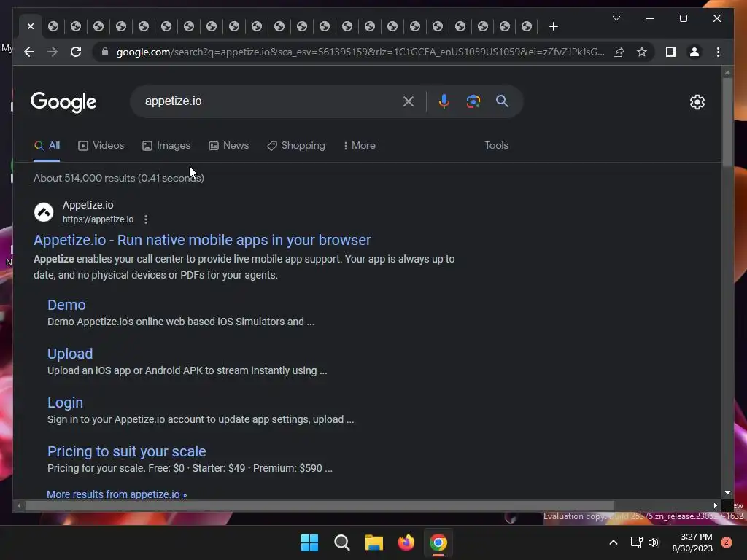Open the search Tools options
The width and height of the screenshot is (747, 560).
[496, 146]
